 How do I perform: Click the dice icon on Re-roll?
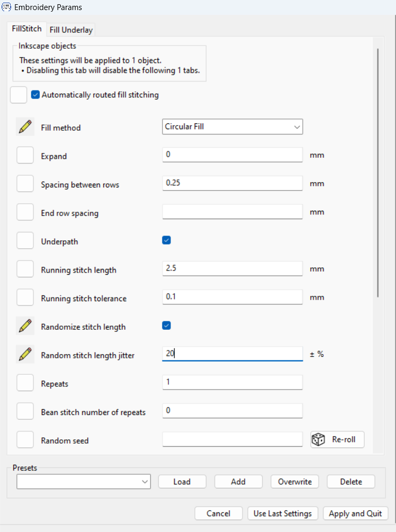click(318, 439)
